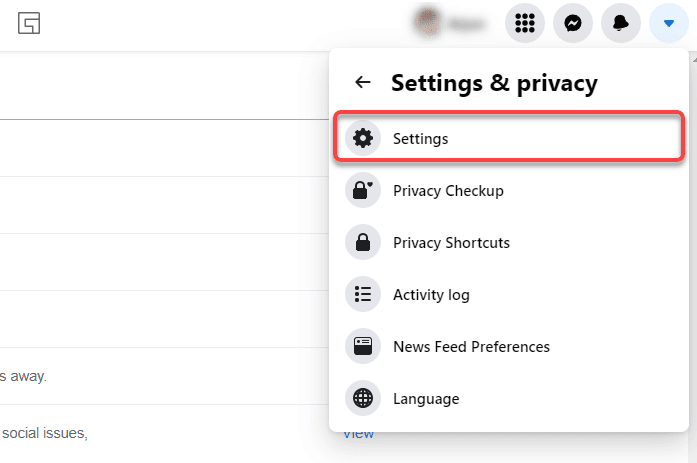This screenshot has width=697, height=463.
Task: Click the blue View link
Action: tap(359, 434)
